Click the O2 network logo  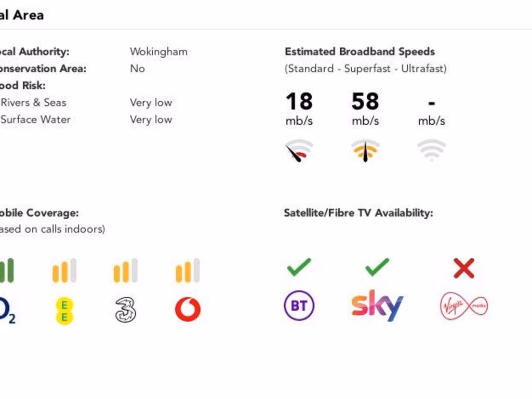[6, 311]
